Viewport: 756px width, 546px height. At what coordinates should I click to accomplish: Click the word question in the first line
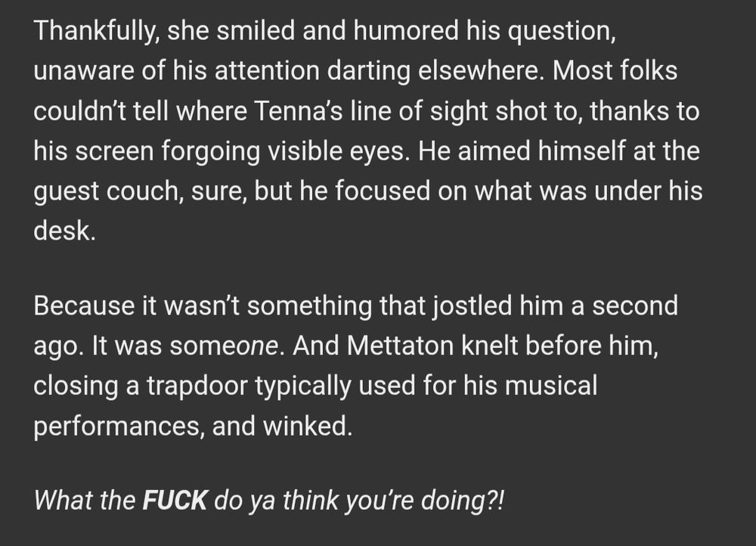coord(562,31)
